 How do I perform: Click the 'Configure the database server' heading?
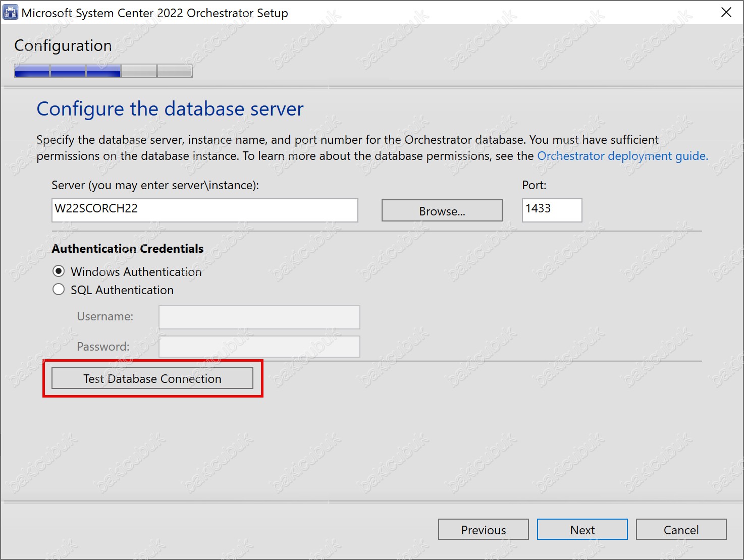point(170,109)
